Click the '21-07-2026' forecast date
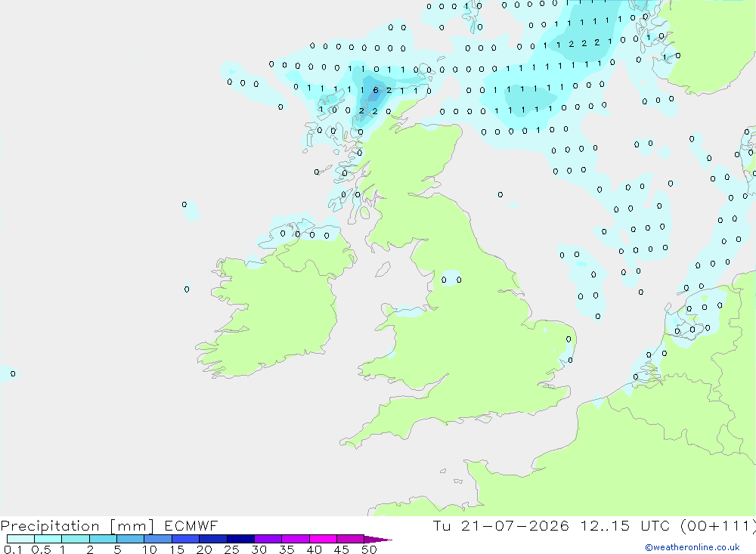The width and height of the screenshot is (756, 554). [515, 525]
